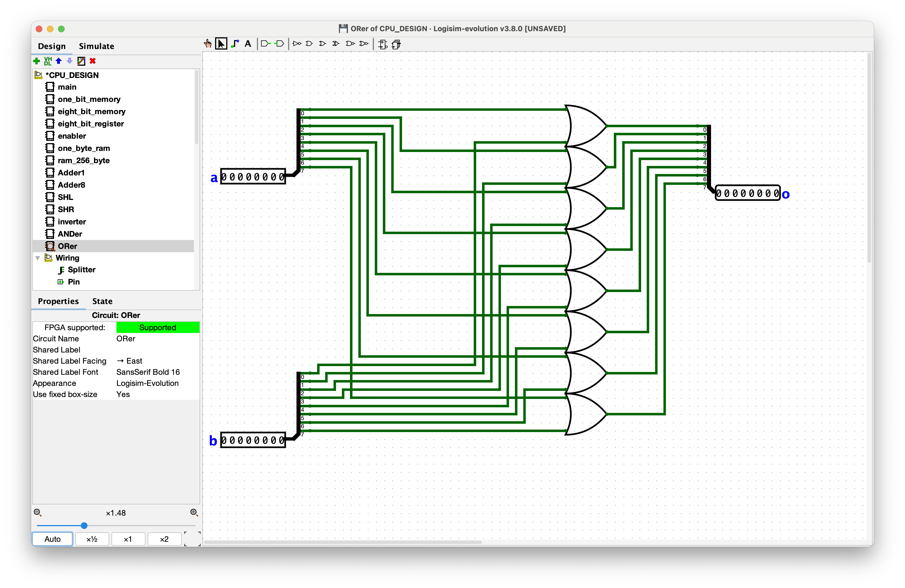Select the Adder1 circuit
This screenshot has height=588, width=905.
(71, 172)
